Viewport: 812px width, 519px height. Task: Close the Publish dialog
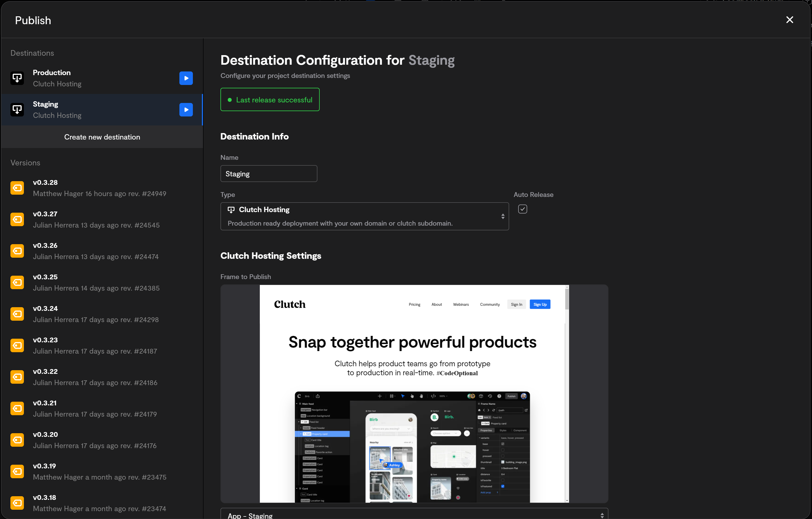790,20
